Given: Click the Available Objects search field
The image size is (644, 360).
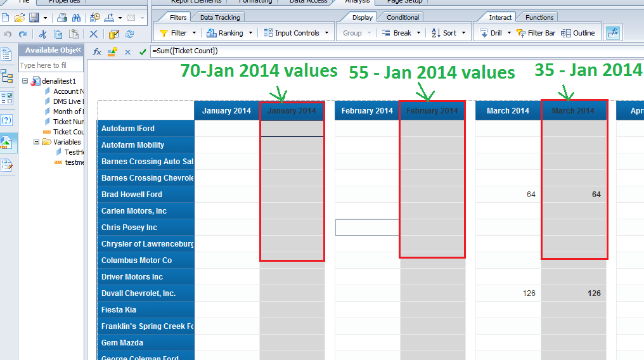Looking at the screenshot, I should click(51, 65).
